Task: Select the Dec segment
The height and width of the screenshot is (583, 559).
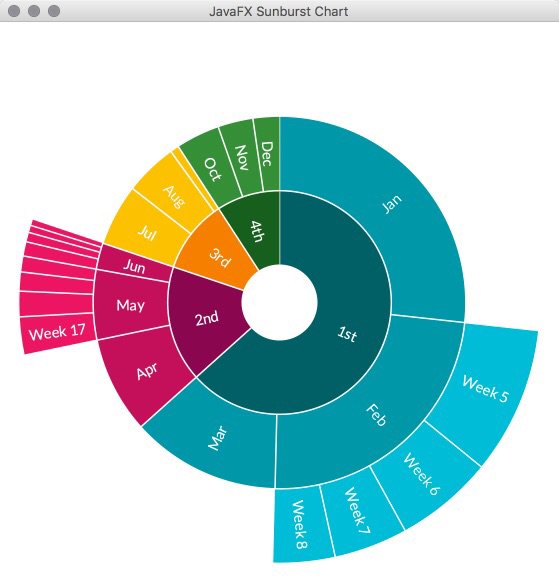Action: [x=267, y=154]
